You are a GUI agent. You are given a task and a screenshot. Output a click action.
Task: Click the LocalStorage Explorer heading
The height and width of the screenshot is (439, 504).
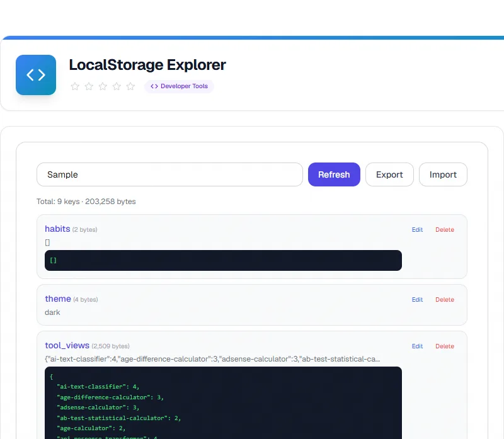pyautogui.click(x=147, y=65)
